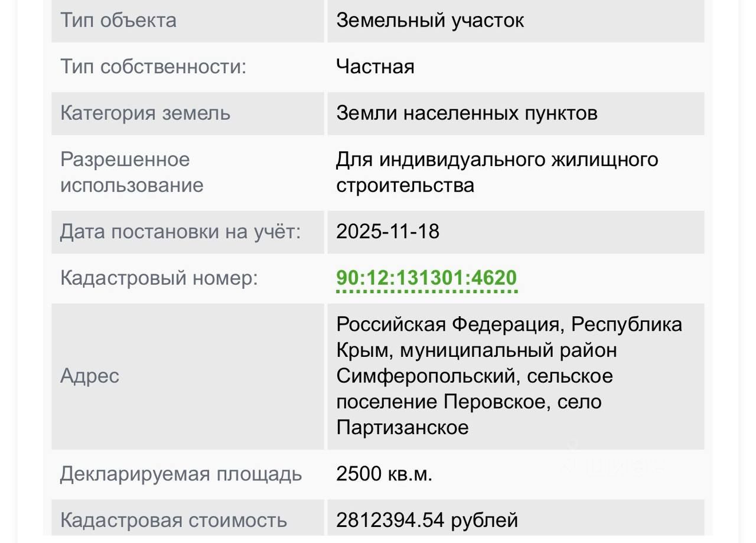Screen dimensions: 756x543
Task: Open cadastral number 90:12:131301:4620 link
Action: (x=426, y=278)
